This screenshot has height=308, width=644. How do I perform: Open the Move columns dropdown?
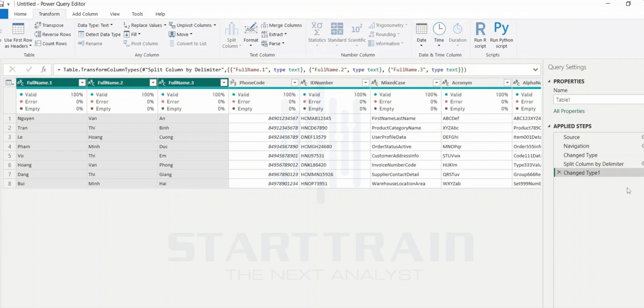coord(181,34)
